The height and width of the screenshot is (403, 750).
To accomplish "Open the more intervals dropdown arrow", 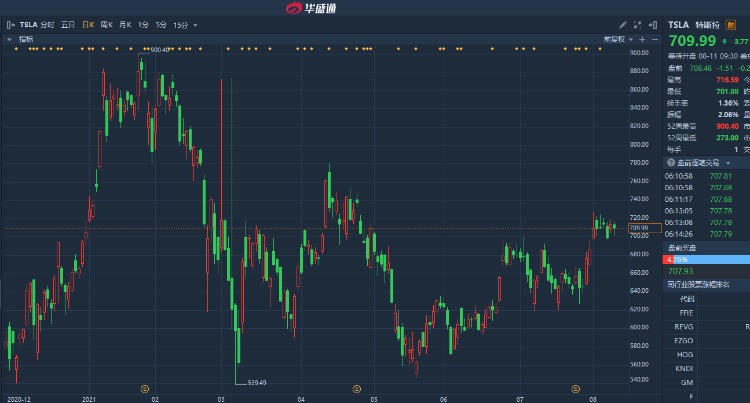I will click(x=195, y=25).
